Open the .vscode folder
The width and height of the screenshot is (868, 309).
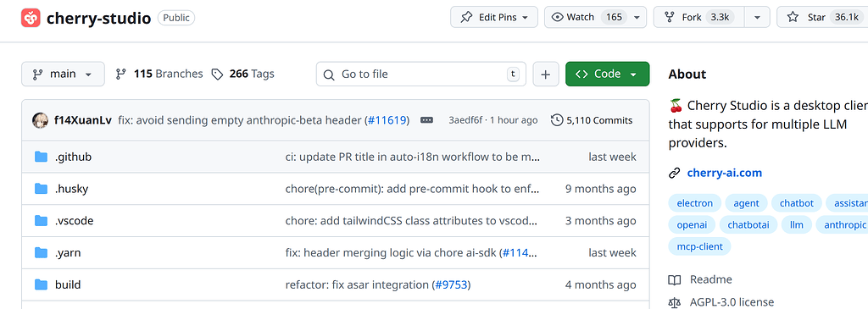[x=75, y=221]
